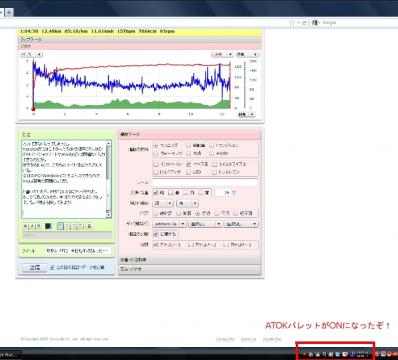
Task: Select the 普通 condition radio button
Action: click(x=198, y=213)
